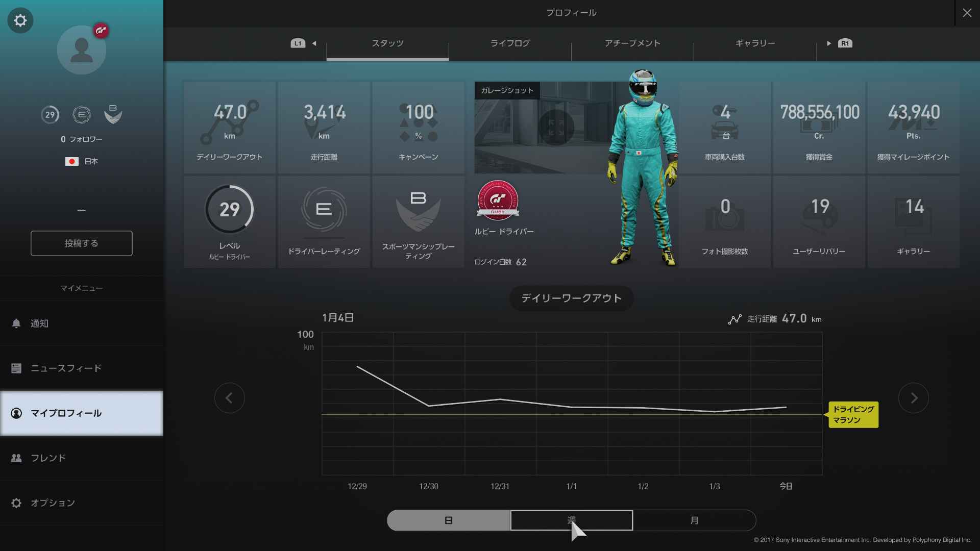Click the sidebar sportsmanship rating B badge
Viewport: 980px width, 551px height.
tap(113, 115)
